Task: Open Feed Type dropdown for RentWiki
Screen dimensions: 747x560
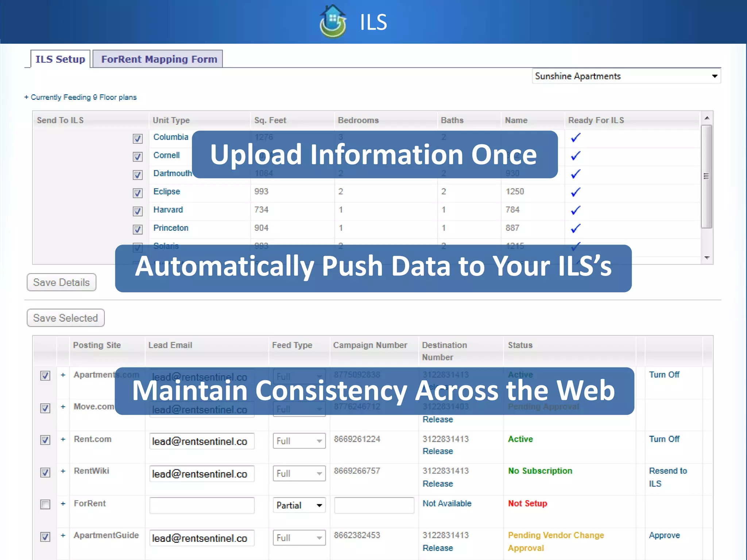Action: (x=299, y=474)
